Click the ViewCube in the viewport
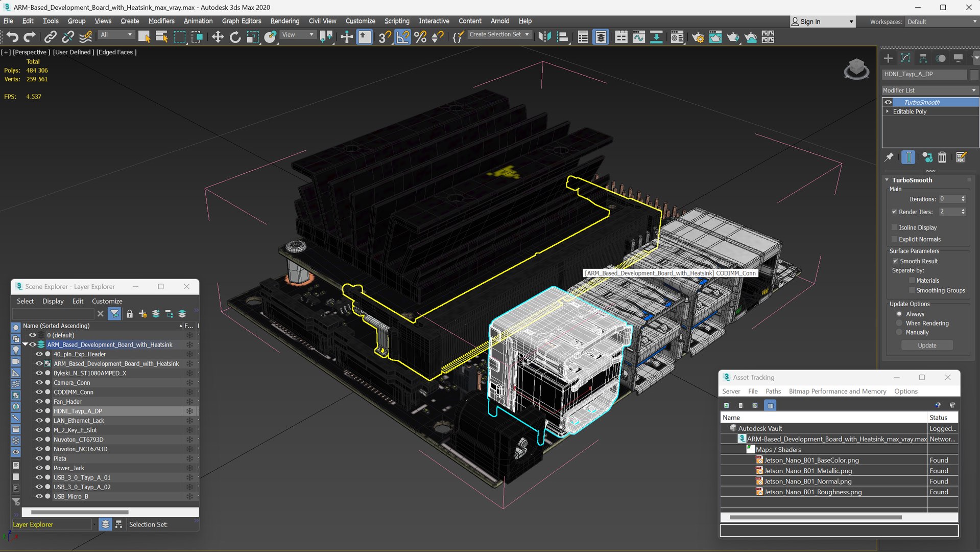Image resolution: width=980 pixels, height=552 pixels. pyautogui.click(x=856, y=69)
